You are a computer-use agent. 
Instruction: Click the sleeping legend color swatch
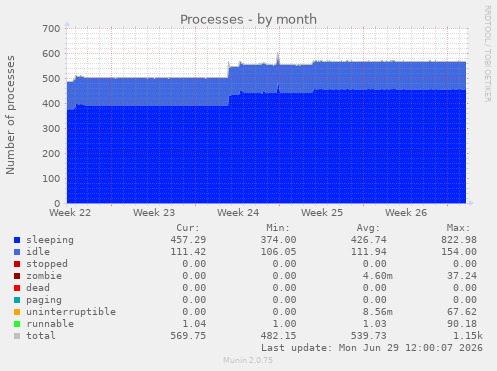[x=17, y=240]
